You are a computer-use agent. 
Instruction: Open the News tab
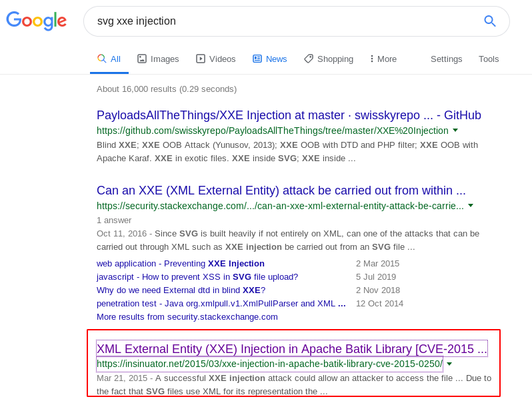coord(270,59)
